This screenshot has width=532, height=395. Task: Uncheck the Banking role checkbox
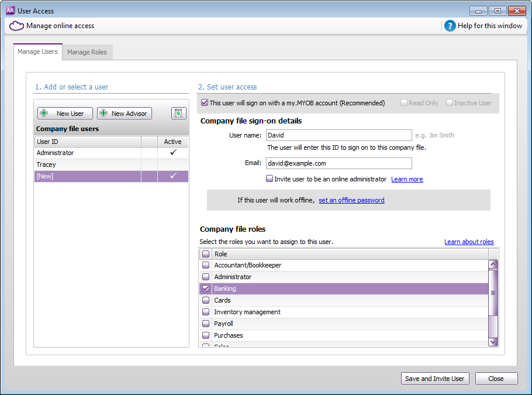(206, 288)
